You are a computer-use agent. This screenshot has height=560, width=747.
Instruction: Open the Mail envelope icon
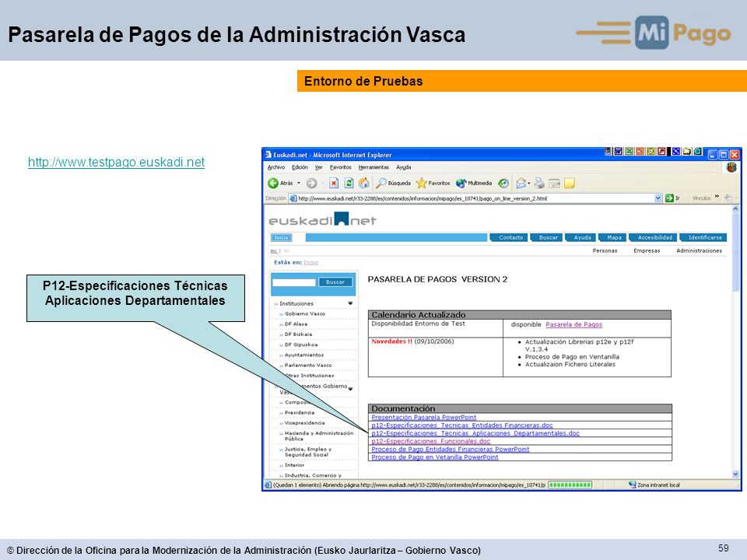point(521,184)
